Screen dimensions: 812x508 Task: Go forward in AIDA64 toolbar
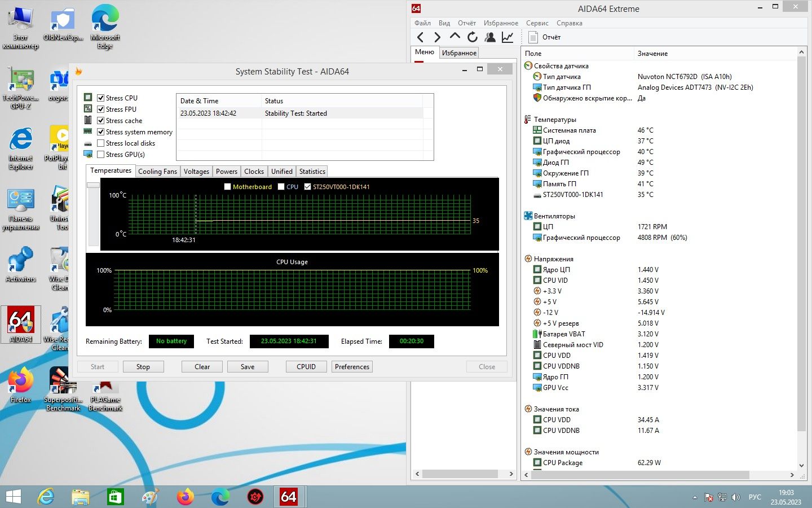tap(437, 37)
